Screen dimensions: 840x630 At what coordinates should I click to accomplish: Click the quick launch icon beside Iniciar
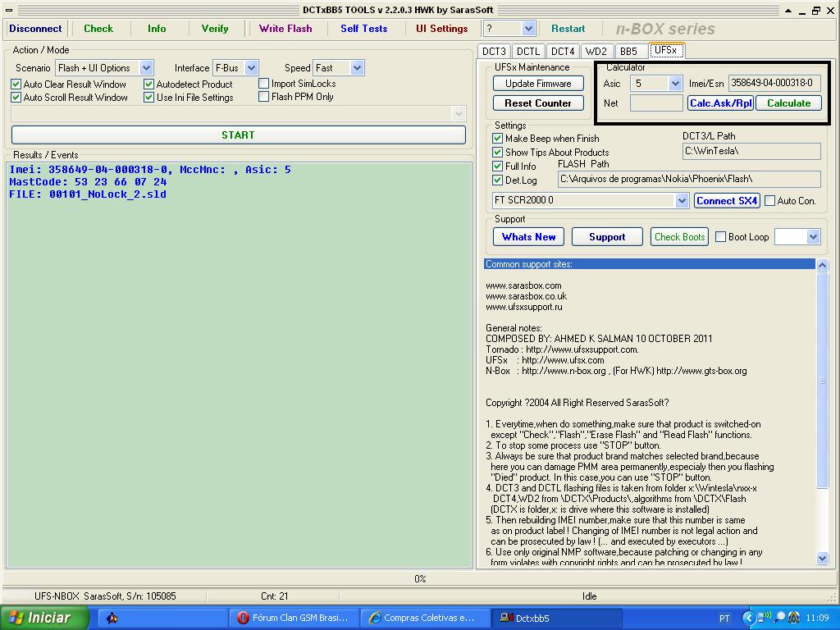[112, 619]
